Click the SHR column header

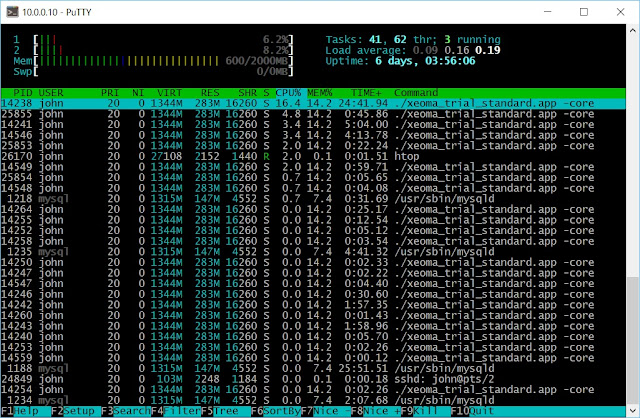tap(248, 93)
